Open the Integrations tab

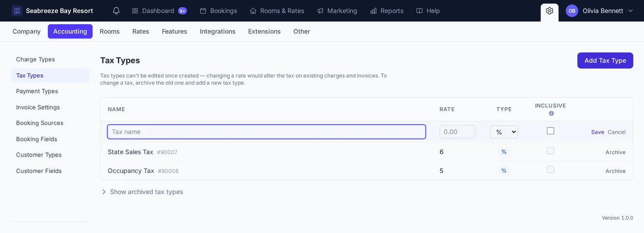pyautogui.click(x=218, y=31)
